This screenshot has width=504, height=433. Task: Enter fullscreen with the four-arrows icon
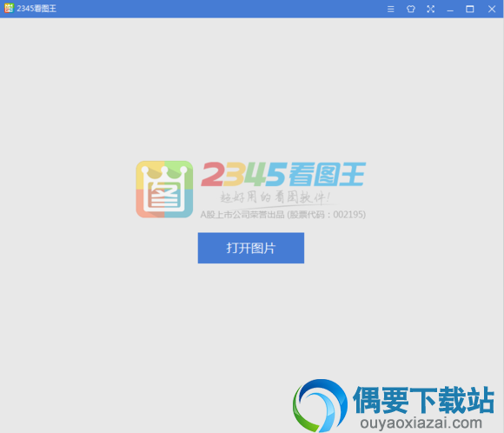click(431, 9)
